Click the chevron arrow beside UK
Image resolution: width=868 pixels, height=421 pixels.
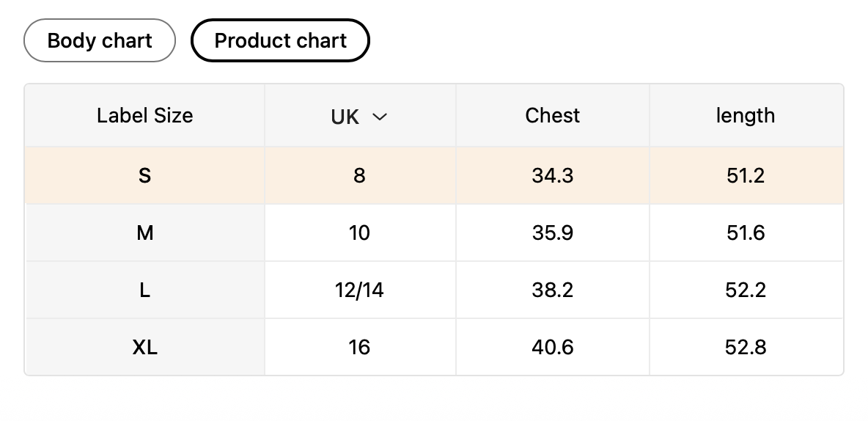[x=380, y=117]
